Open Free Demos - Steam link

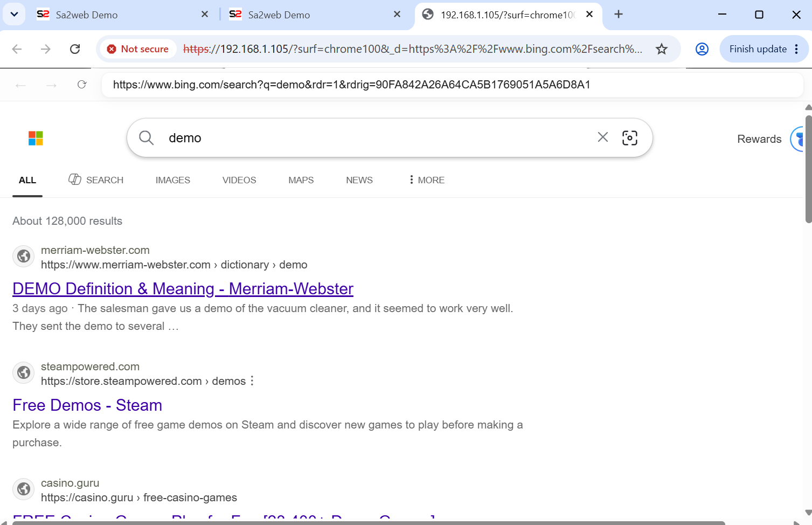point(87,405)
